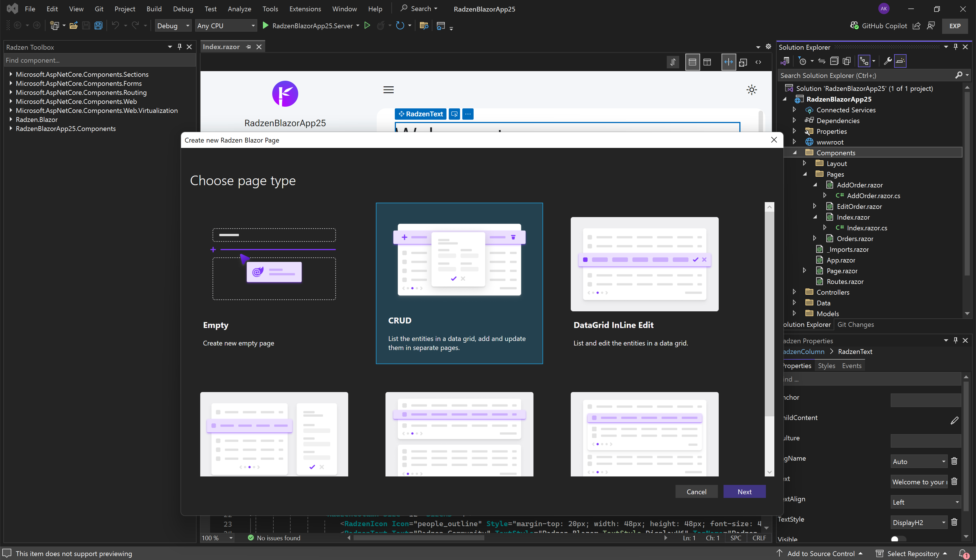Click the ellipsis button on RadzenText overlay
Screen dimensions: 976x560
(468, 114)
